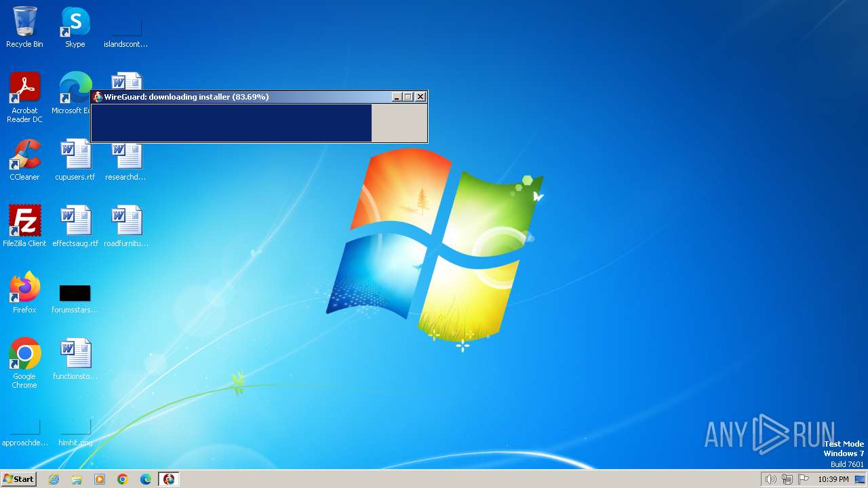The height and width of the screenshot is (488, 868).
Task: Open the Action Center flag icon
Action: 804,479
